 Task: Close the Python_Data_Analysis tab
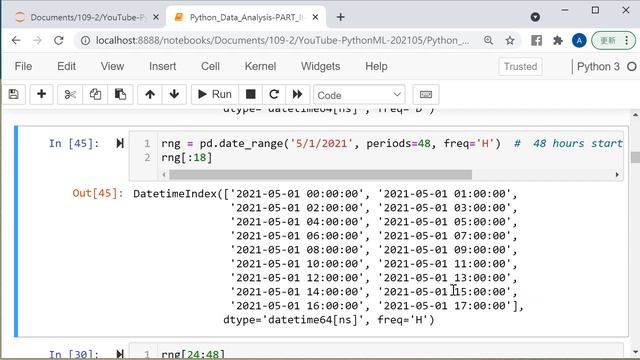[315, 17]
